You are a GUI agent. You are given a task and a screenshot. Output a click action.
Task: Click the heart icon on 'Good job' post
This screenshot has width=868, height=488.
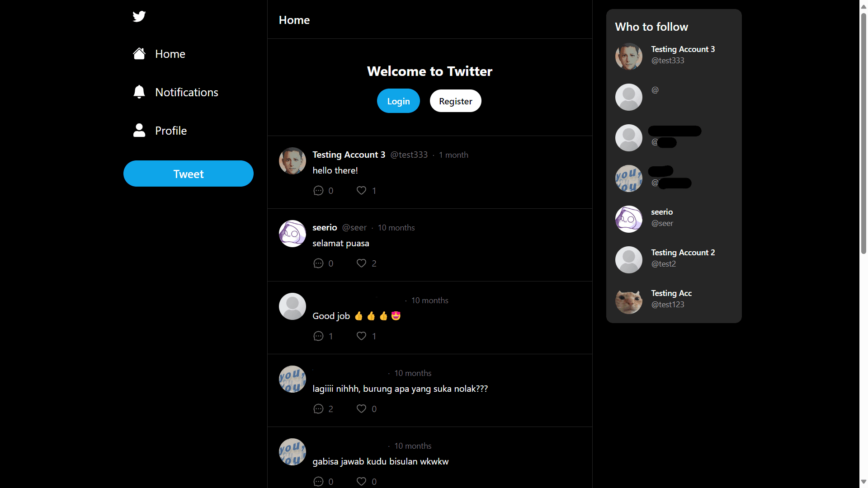tap(362, 336)
